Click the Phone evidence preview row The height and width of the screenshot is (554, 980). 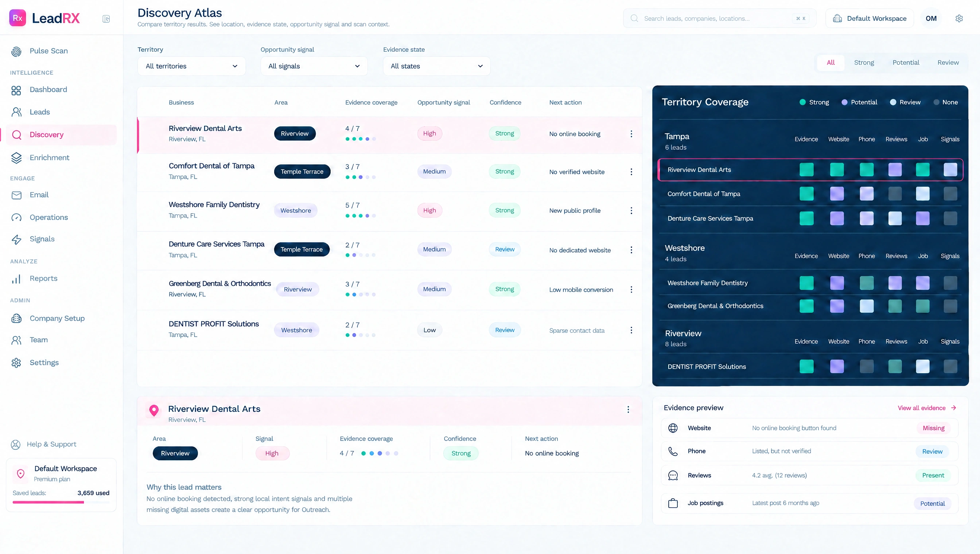[x=809, y=451]
